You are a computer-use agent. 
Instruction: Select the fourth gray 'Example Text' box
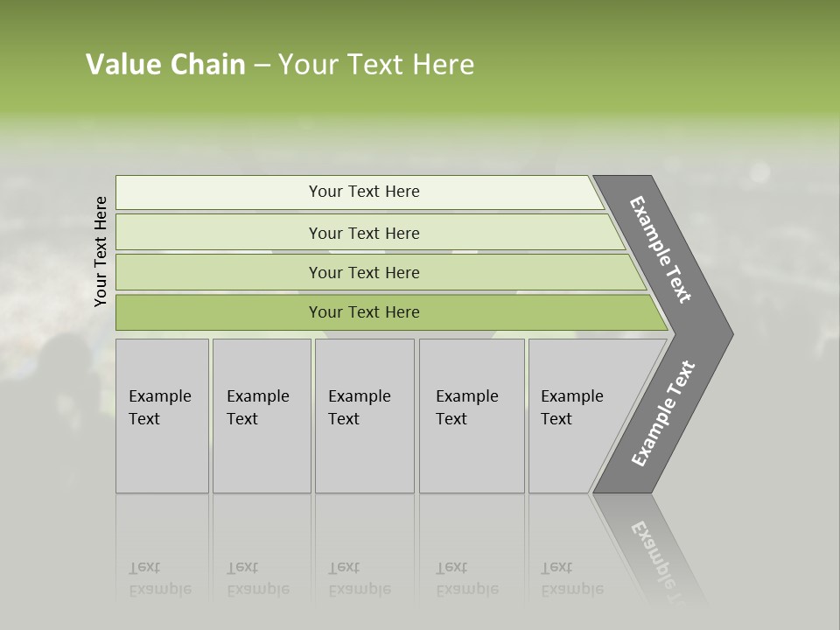tap(471, 416)
